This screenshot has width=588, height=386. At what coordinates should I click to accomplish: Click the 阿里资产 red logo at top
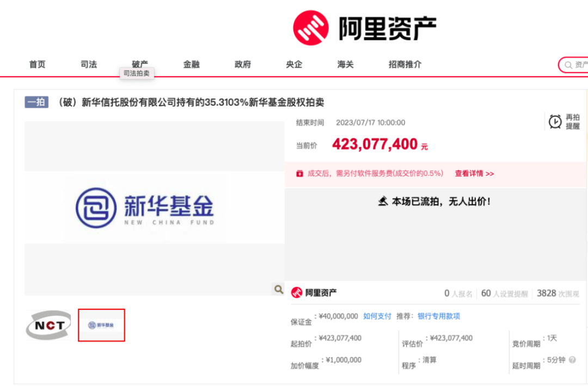click(310, 28)
